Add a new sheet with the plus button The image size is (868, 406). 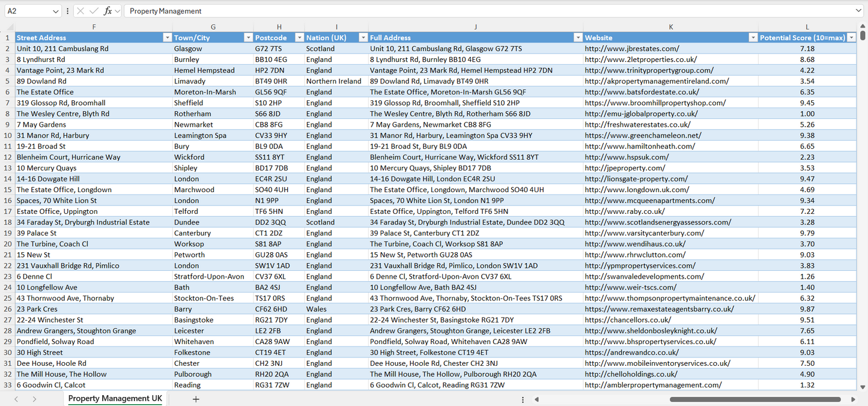[x=196, y=398]
